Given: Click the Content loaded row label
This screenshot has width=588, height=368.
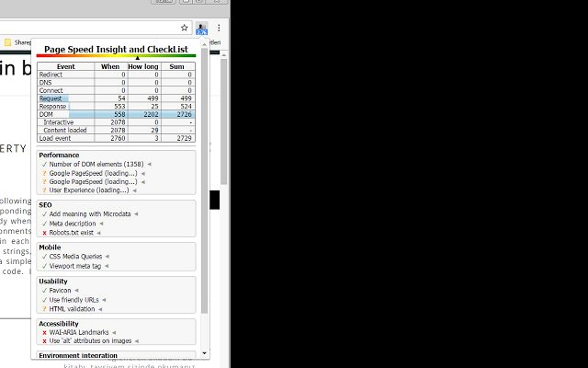Looking at the screenshot, I should point(65,131).
